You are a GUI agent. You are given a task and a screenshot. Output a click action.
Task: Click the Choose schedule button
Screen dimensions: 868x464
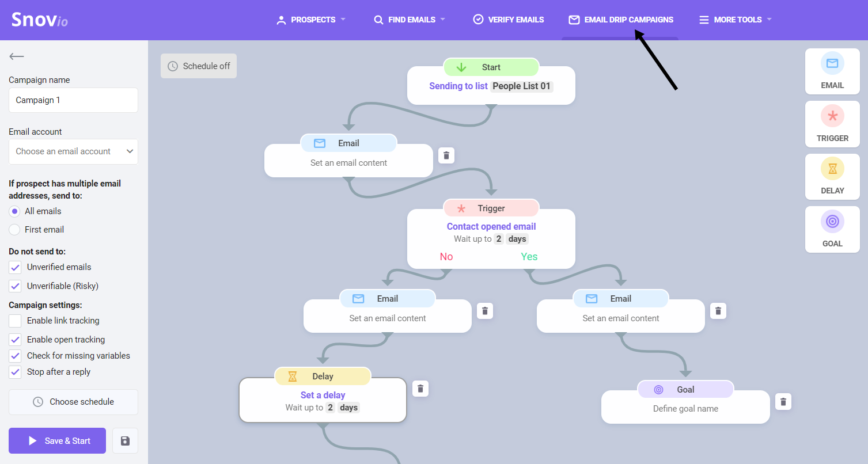(73, 402)
